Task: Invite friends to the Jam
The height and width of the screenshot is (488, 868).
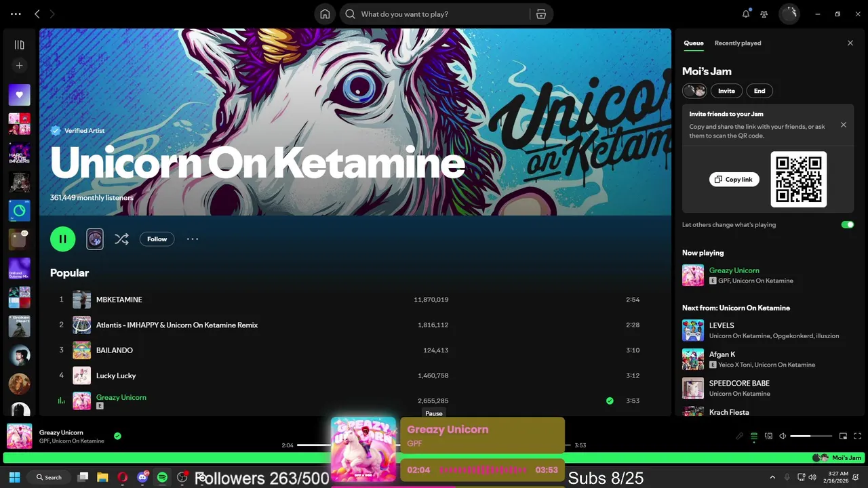Action: pyautogui.click(x=726, y=91)
